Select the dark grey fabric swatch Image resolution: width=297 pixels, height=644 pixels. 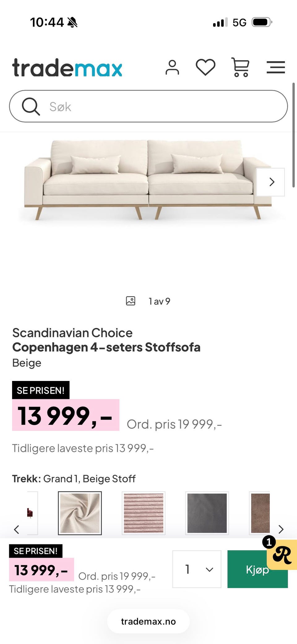click(x=207, y=513)
